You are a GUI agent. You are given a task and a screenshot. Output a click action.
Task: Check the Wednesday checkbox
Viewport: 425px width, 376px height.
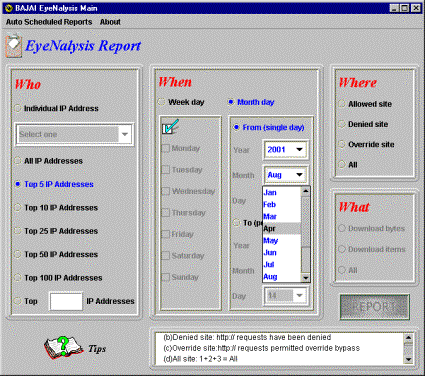pyautogui.click(x=166, y=191)
